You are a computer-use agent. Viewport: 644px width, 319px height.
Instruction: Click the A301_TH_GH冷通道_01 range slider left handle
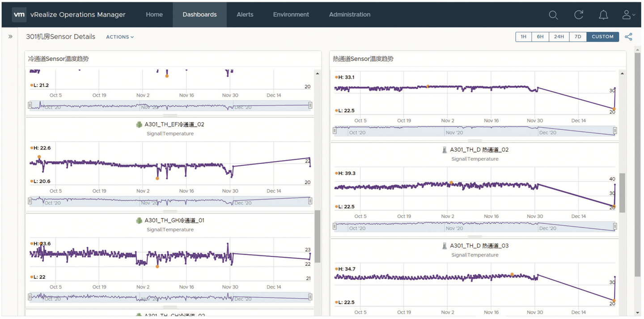(x=30, y=297)
